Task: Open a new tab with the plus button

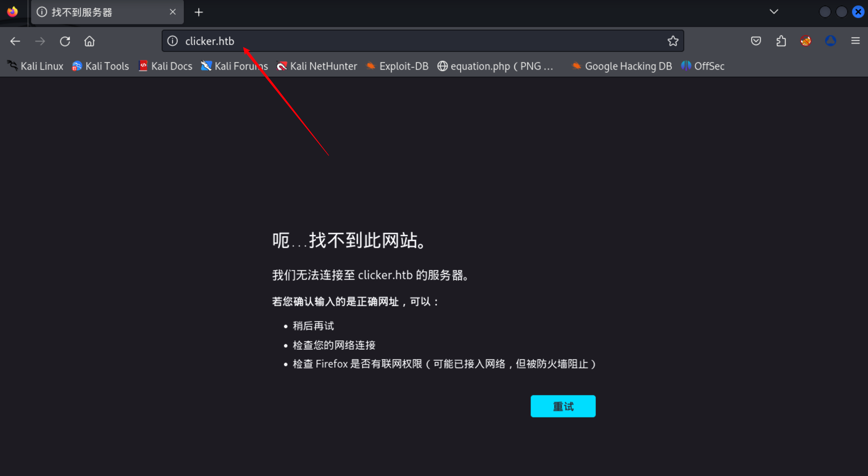Action: coord(199,12)
